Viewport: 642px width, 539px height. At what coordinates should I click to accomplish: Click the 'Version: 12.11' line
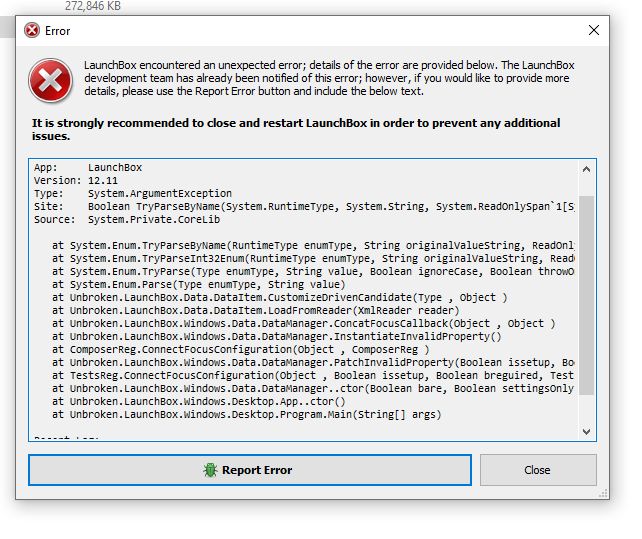tap(76, 181)
